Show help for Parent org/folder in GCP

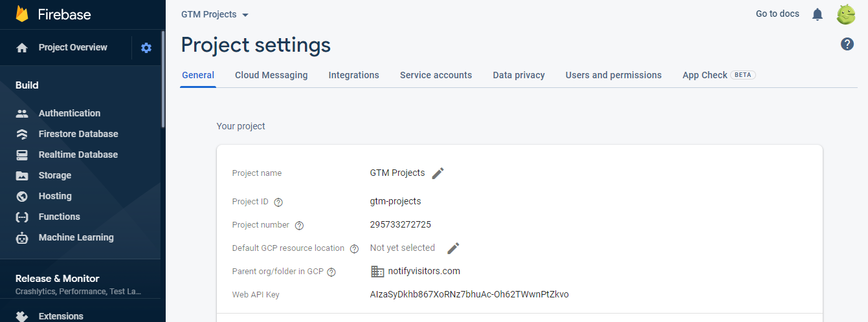coord(331,272)
